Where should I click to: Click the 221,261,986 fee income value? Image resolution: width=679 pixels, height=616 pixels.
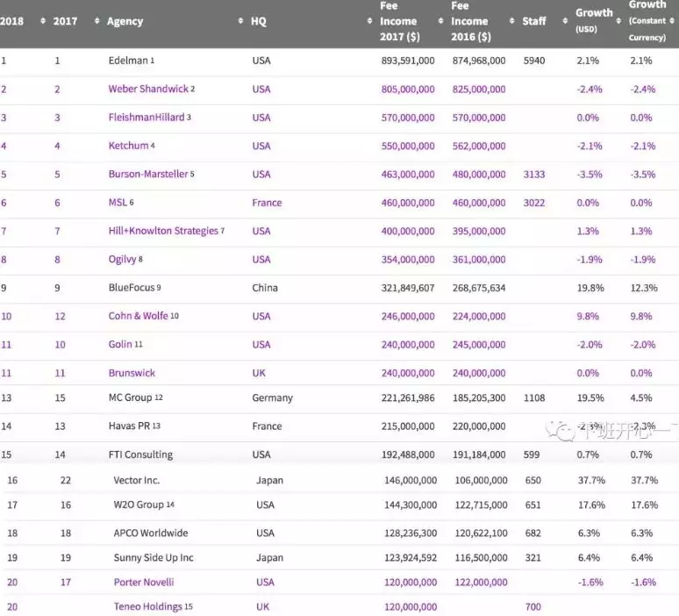(407, 398)
